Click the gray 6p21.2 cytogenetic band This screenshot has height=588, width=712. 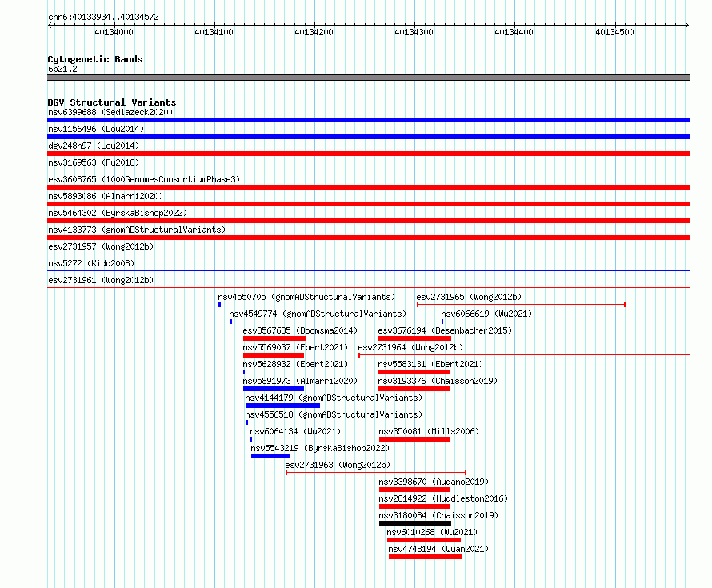point(368,78)
